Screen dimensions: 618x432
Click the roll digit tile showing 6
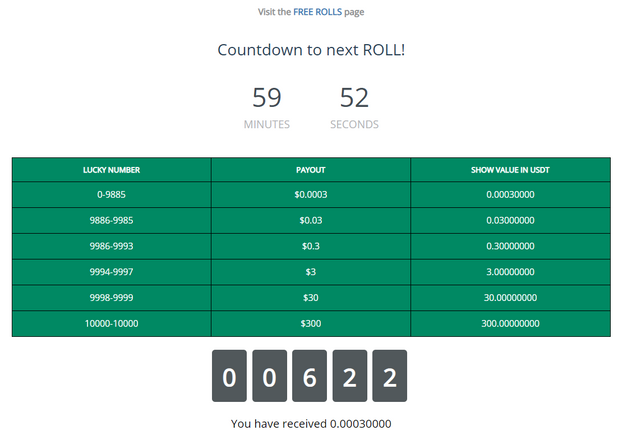[x=309, y=376]
